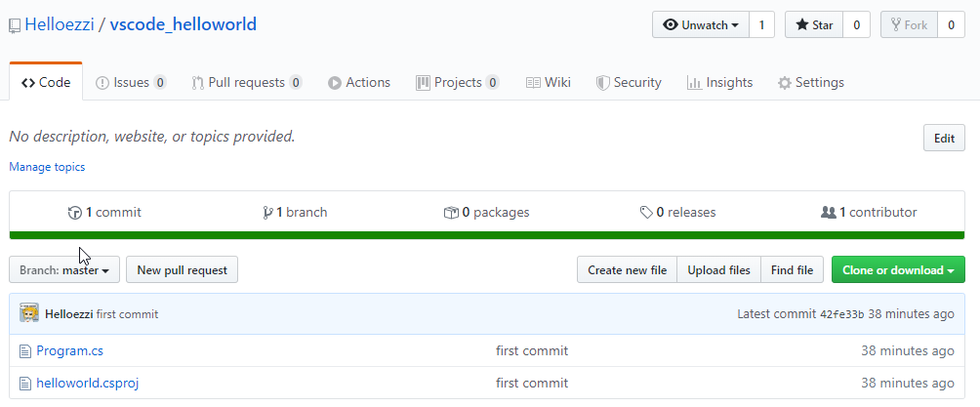980x407 pixels.
Task: Star this repository
Action: (x=814, y=25)
